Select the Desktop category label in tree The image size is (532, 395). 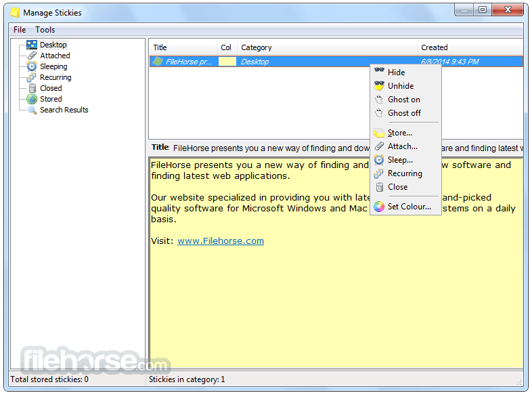click(53, 45)
